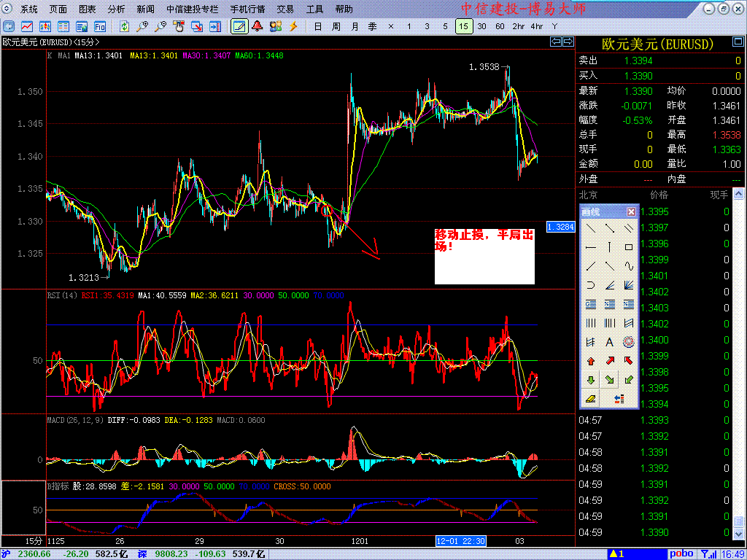Open the 图表 menu
The width and height of the screenshot is (747, 560).
point(88,9)
